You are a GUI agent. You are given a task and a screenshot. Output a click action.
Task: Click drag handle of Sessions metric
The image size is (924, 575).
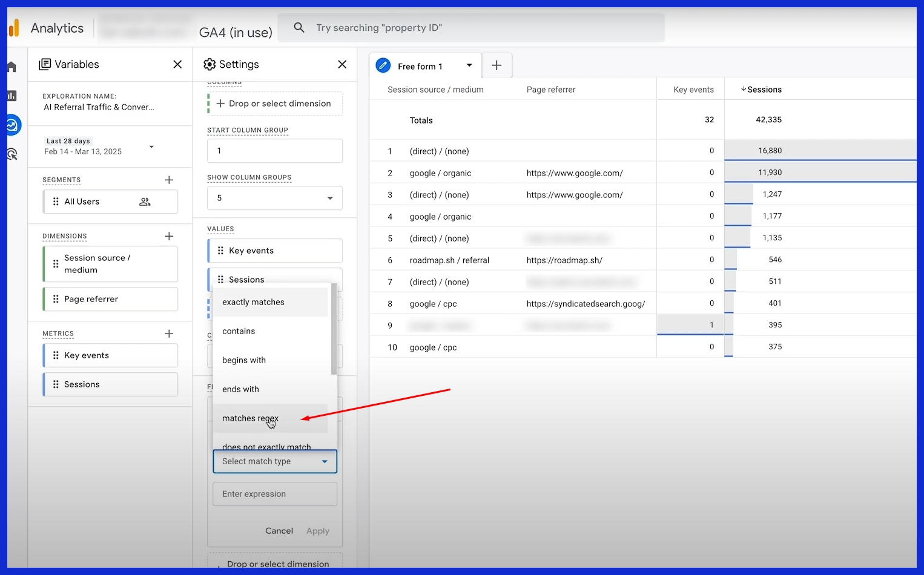56,384
